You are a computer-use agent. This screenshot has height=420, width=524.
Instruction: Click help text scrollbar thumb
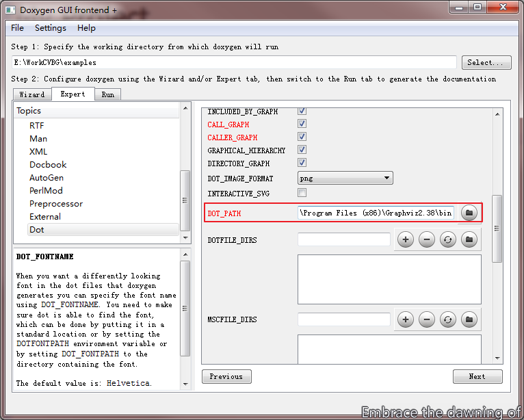(x=185, y=309)
